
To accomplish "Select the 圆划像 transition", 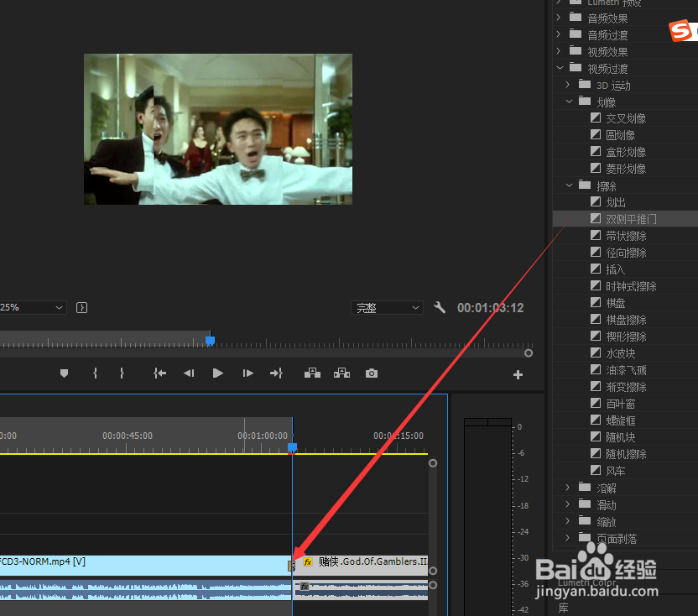I will pos(620,135).
